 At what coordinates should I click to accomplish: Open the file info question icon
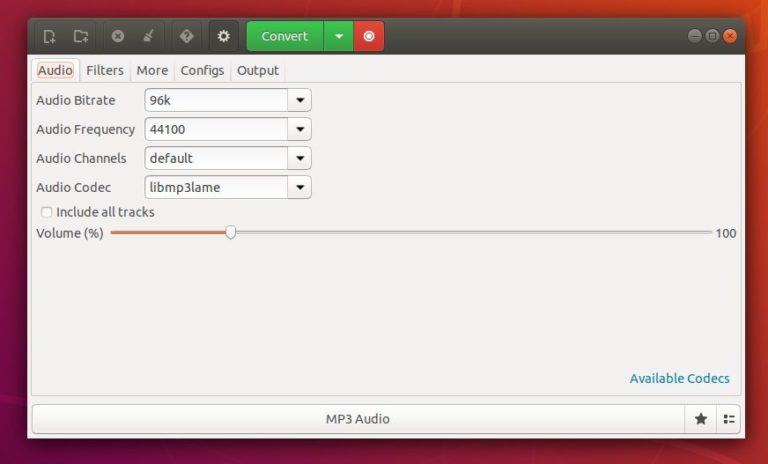[187, 36]
